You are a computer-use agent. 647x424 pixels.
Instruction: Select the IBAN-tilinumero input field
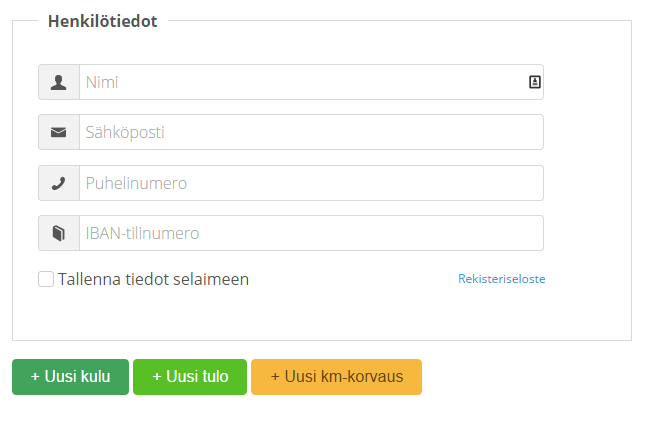(x=310, y=233)
